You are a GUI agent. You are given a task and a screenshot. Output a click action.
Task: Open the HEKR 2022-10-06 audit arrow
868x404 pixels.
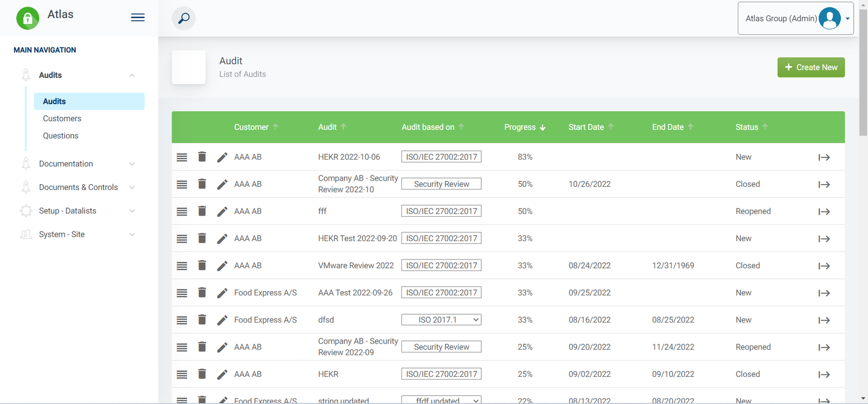[x=824, y=157]
